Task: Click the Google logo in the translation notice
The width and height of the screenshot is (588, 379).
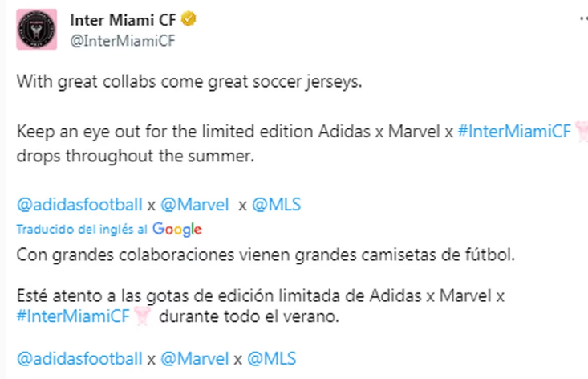Action: coord(176,230)
